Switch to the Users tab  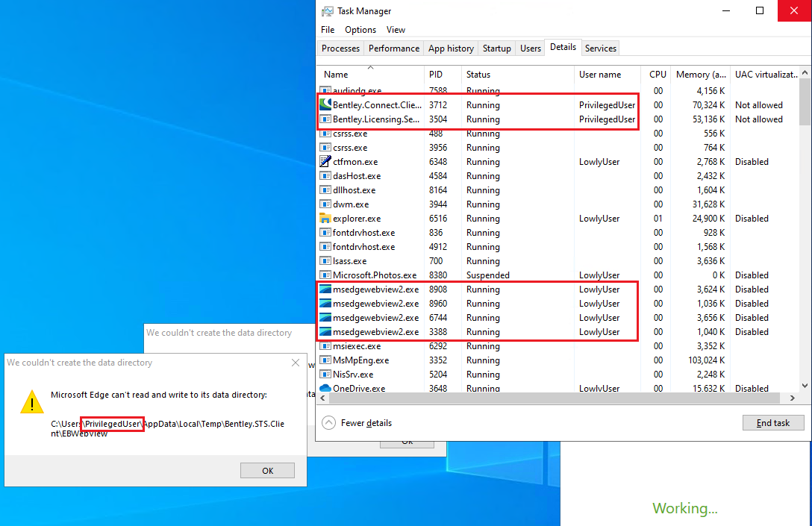(x=531, y=48)
